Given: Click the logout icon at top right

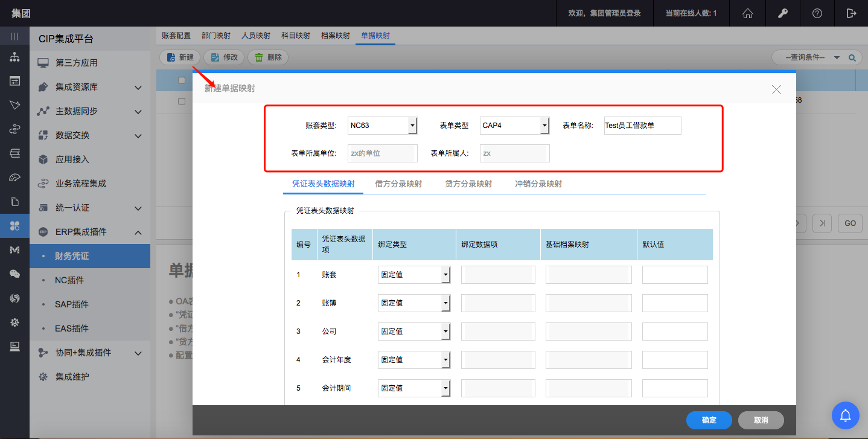Looking at the screenshot, I should tap(851, 13).
